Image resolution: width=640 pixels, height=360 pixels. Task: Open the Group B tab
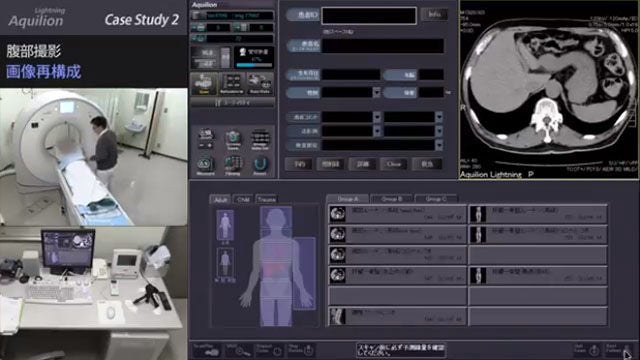tap(392, 199)
